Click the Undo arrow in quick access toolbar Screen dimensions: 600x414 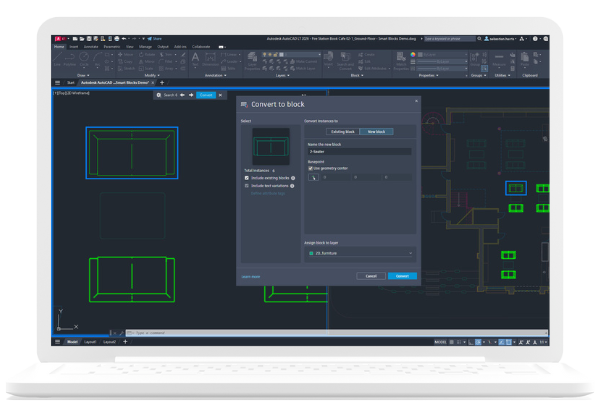click(124, 39)
